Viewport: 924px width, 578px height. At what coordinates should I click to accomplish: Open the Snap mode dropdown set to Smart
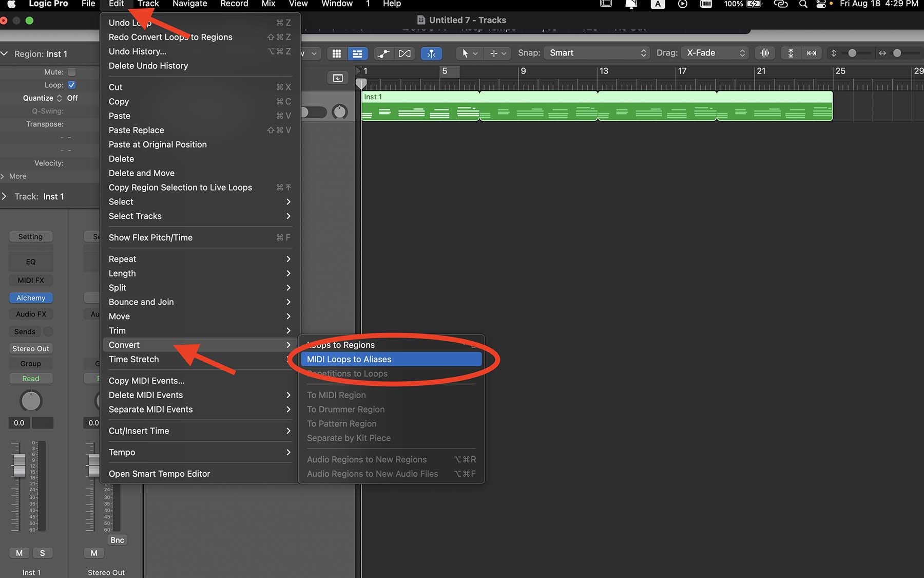pos(597,53)
